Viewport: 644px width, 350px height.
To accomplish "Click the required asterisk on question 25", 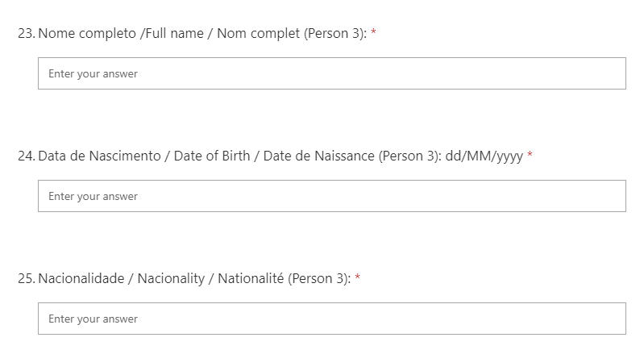I will click(x=358, y=278).
